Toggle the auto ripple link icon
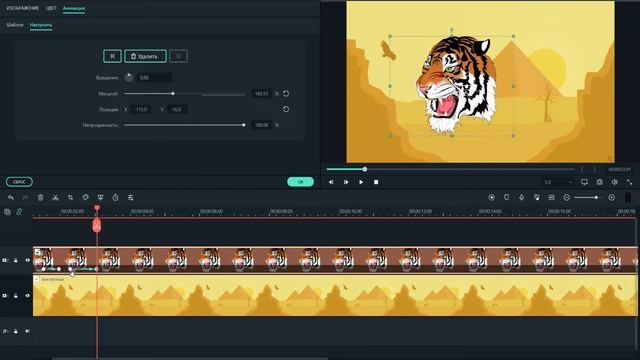The height and width of the screenshot is (360, 640). coord(19,212)
